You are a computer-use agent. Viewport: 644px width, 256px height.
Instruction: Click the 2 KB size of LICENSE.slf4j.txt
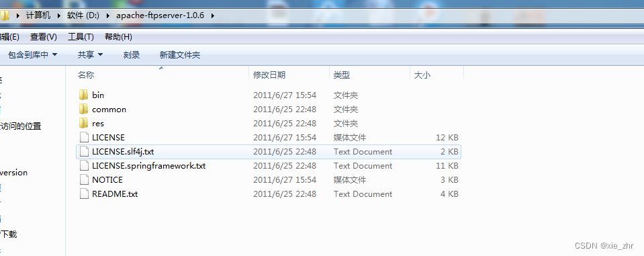tap(449, 152)
